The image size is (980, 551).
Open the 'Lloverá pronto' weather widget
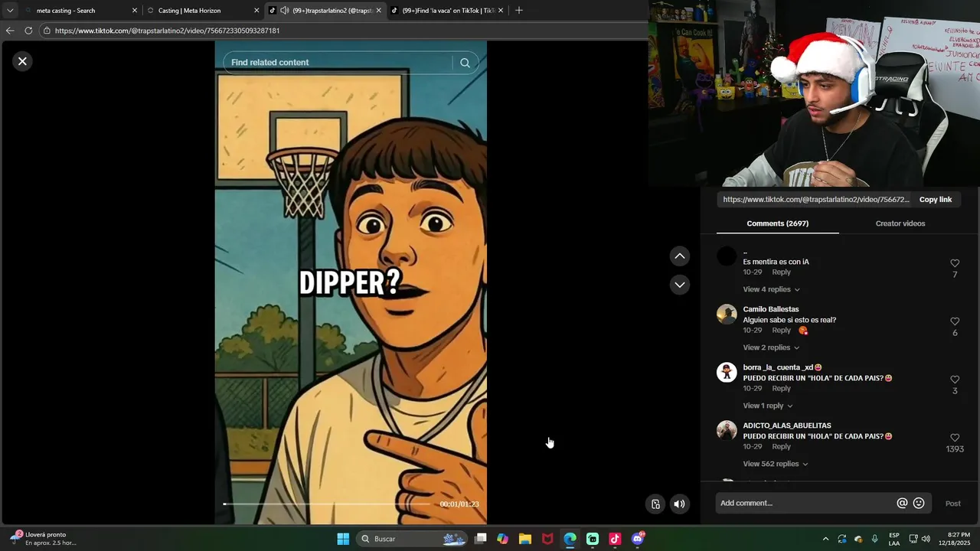tap(44, 539)
